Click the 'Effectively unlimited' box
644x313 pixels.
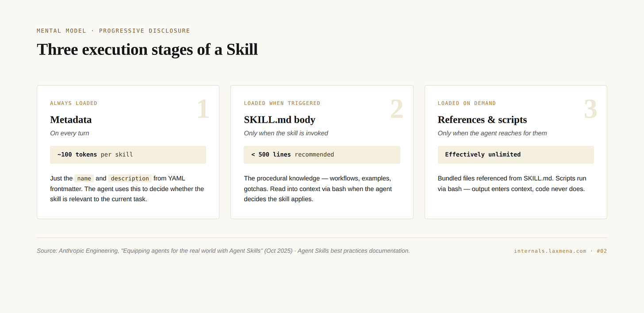(x=516, y=155)
